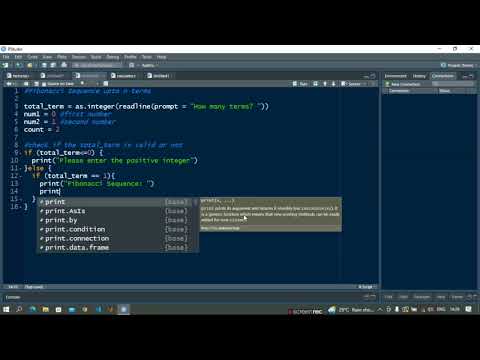The width and height of the screenshot is (480, 360).
Task: Open the Build menu
Action: (96, 57)
